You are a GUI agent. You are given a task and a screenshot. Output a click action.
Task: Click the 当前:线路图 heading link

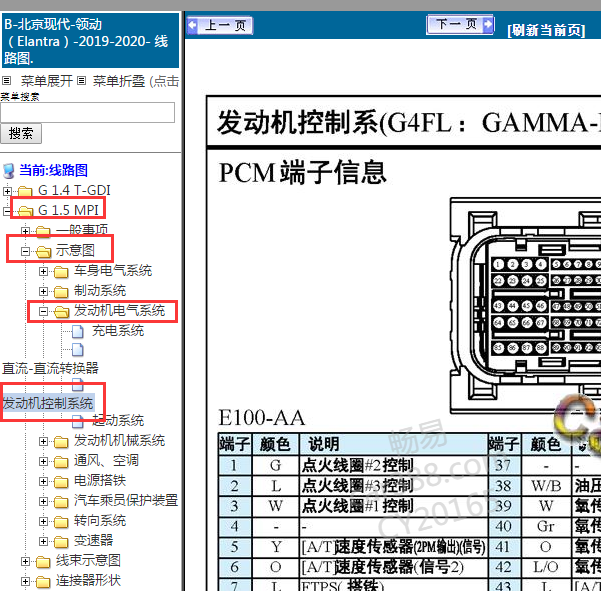(x=53, y=170)
